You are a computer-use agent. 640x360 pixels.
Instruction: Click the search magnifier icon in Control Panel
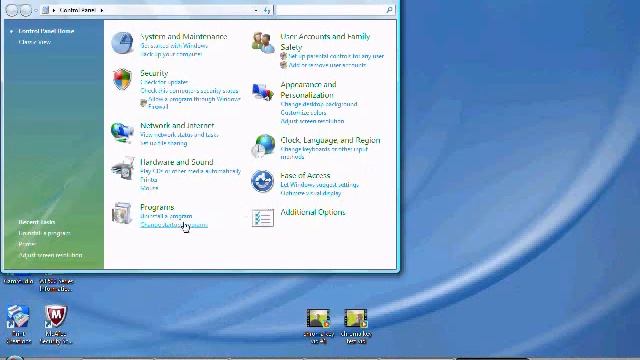point(389,10)
